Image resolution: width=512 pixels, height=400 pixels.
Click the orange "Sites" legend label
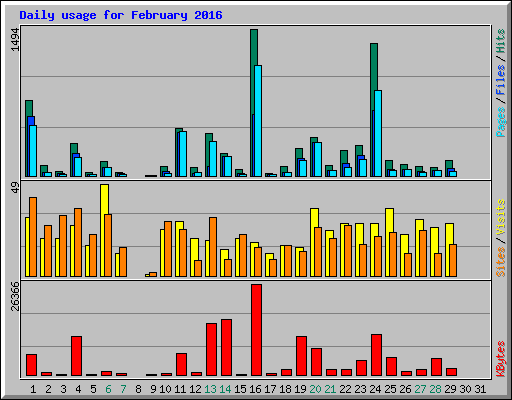tap(500, 262)
